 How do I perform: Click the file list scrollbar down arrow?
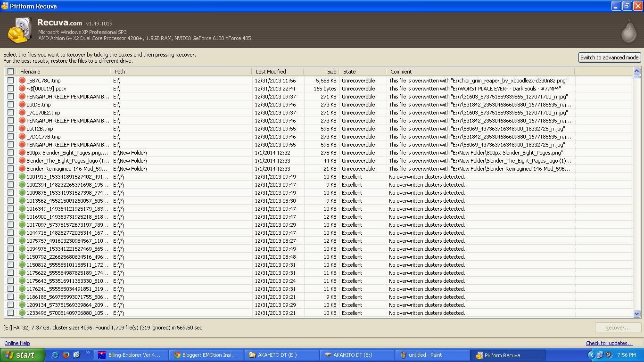637,313
